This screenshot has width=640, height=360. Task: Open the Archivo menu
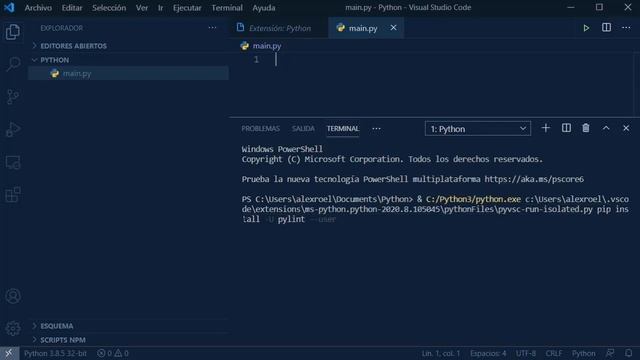(38, 7)
